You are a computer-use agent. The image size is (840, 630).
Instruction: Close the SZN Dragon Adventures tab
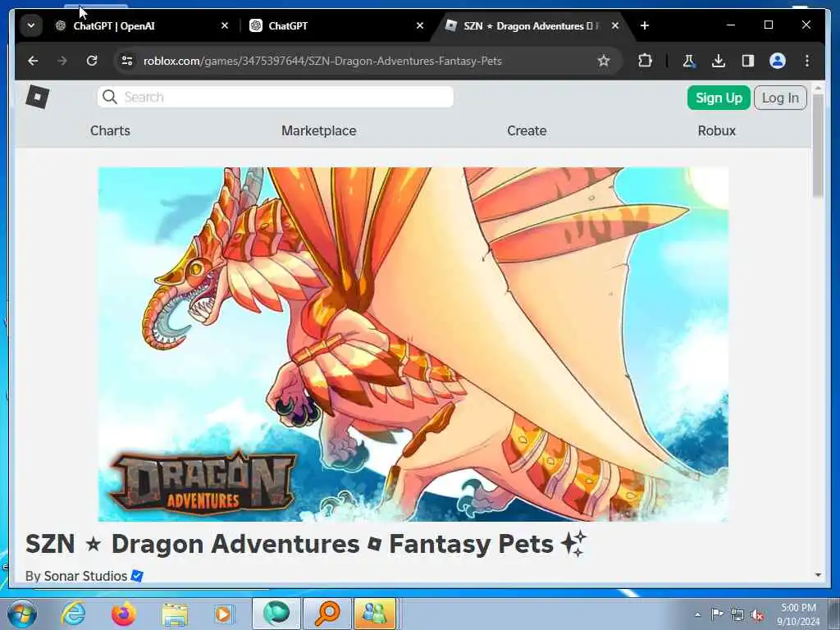click(x=615, y=25)
